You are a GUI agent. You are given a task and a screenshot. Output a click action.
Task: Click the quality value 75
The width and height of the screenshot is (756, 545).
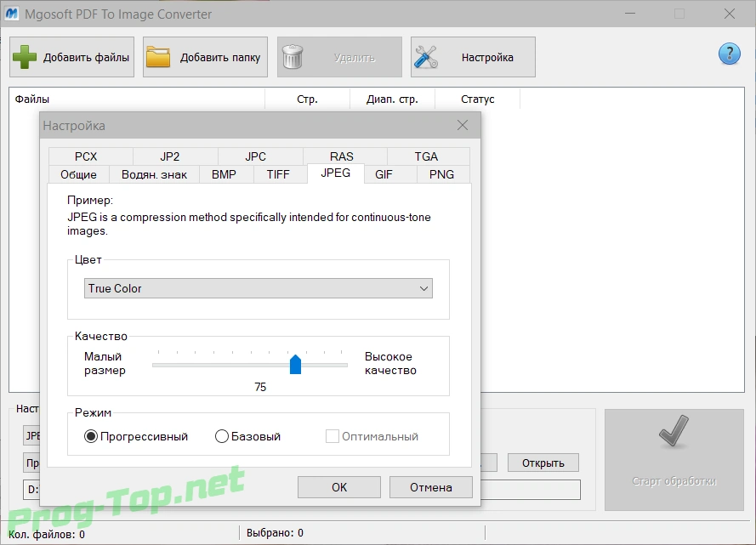260,387
